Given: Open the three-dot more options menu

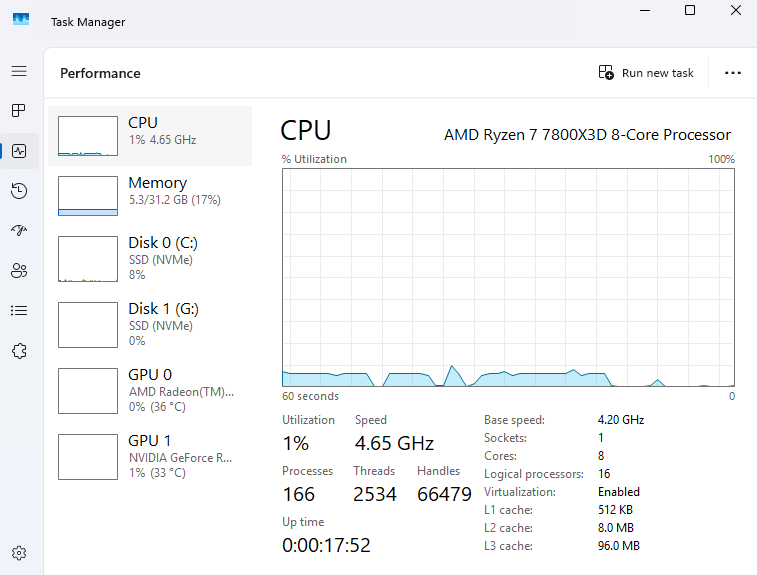Looking at the screenshot, I should pos(733,73).
